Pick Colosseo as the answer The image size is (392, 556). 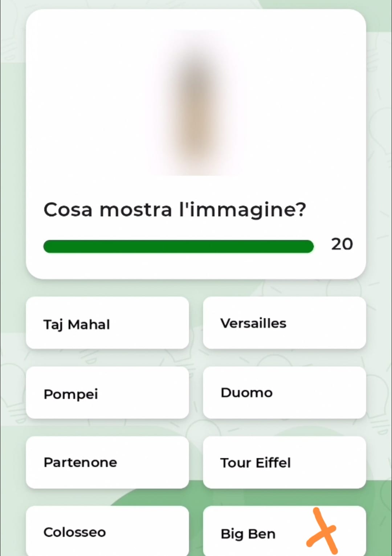point(107,531)
